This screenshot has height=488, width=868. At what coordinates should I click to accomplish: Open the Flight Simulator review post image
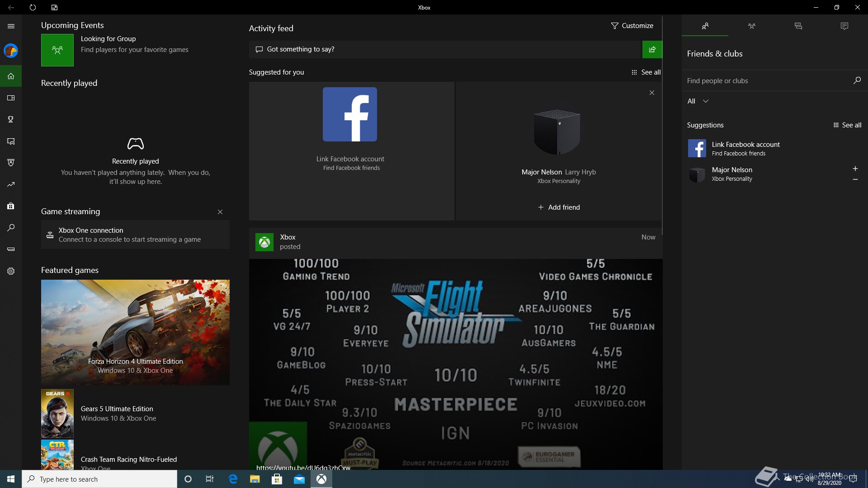point(456,364)
